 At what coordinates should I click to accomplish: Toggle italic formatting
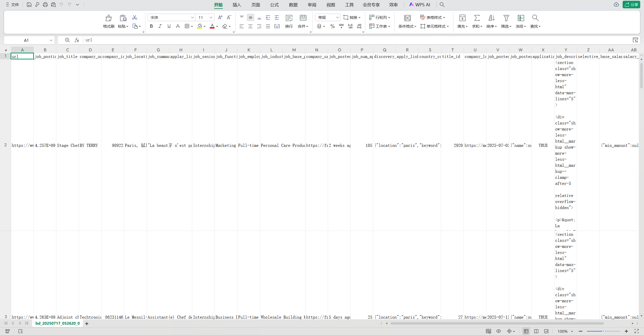(160, 26)
